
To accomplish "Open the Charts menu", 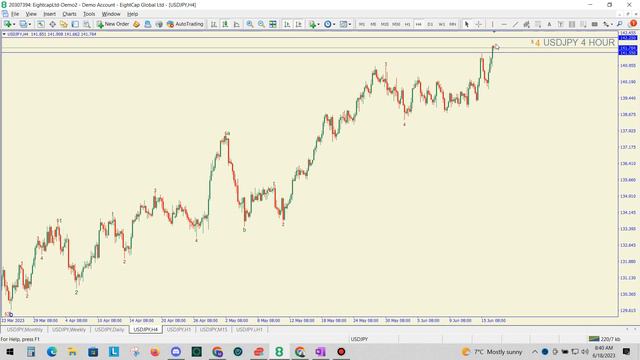I will coord(69,14).
